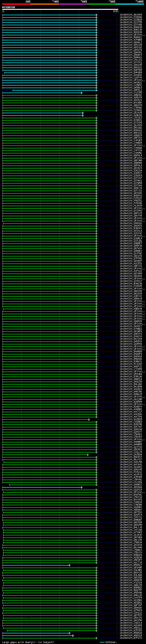Open hit UniRef100_C6GBE8

tap(131, 422)
